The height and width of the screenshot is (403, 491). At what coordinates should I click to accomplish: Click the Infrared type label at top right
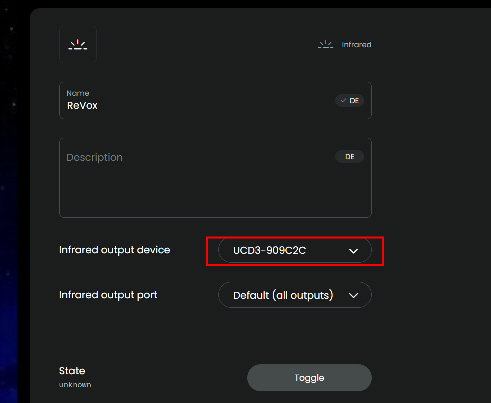tap(356, 44)
